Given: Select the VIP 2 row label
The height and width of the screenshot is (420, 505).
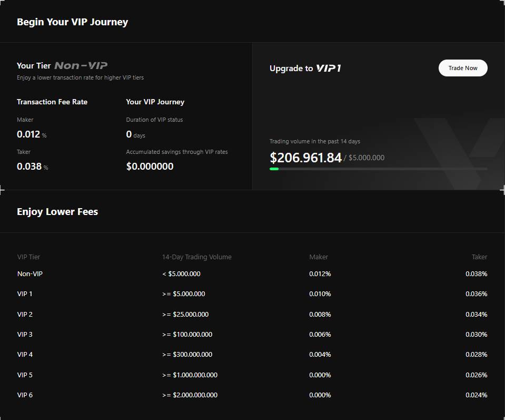Looking at the screenshot, I should point(25,315).
